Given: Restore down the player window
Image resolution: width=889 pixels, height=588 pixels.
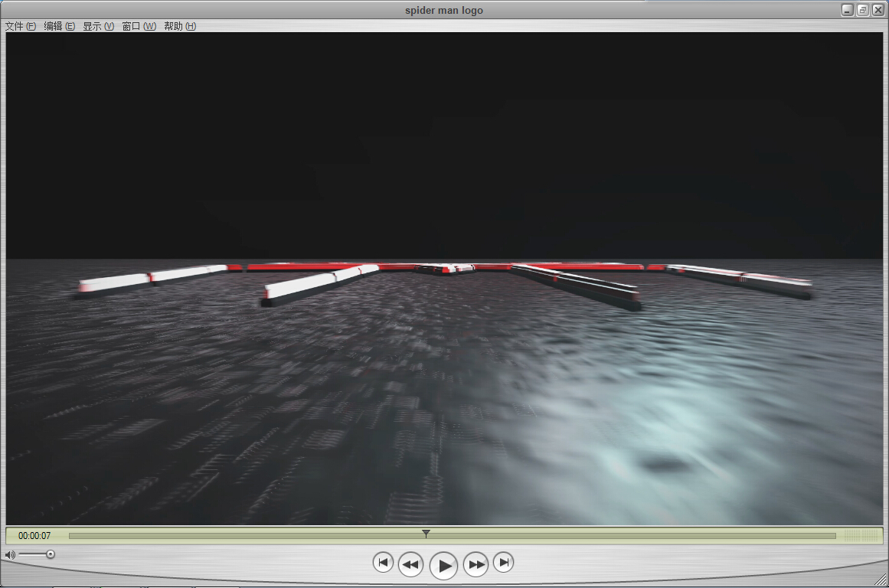Looking at the screenshot, I should [x=863, y=10].
